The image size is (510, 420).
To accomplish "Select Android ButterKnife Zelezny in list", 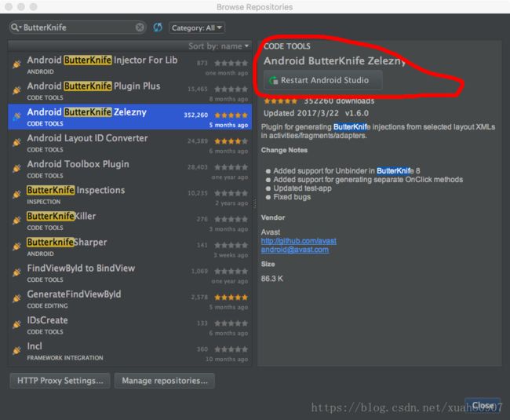I will click(x=129, y=117).
